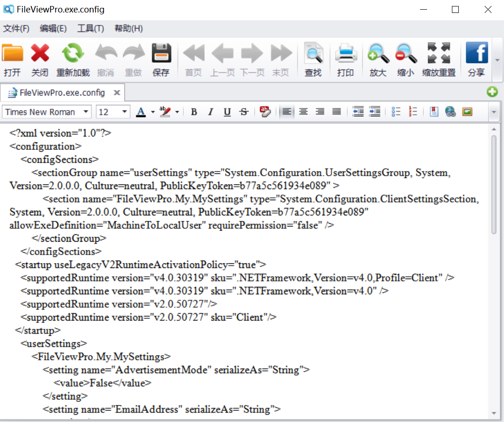Click the '<FileViewPro.My.MySettings>' line
The height and width of the screenshot is (422, 504).
(101, 357)
